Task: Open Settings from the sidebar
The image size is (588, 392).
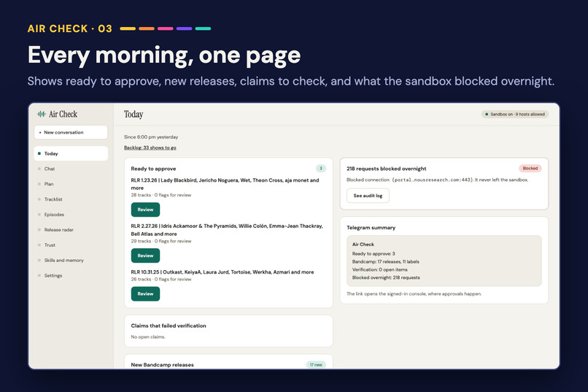Action: [53, 275]
